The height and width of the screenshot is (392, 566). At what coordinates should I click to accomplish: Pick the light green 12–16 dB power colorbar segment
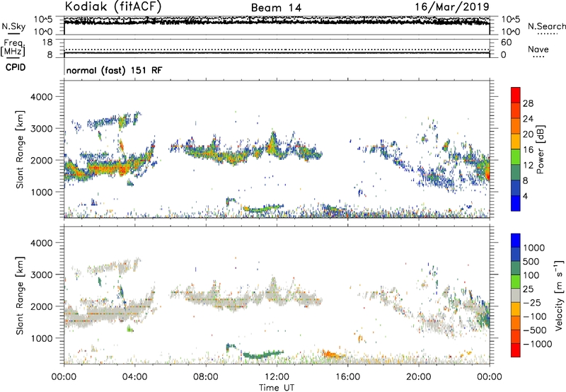coord(516,157)
